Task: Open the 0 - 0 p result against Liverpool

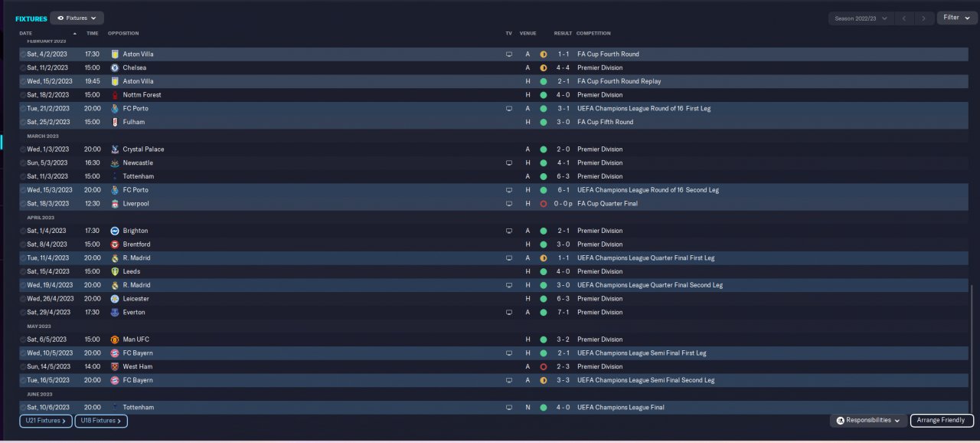Action: [563, 204]
